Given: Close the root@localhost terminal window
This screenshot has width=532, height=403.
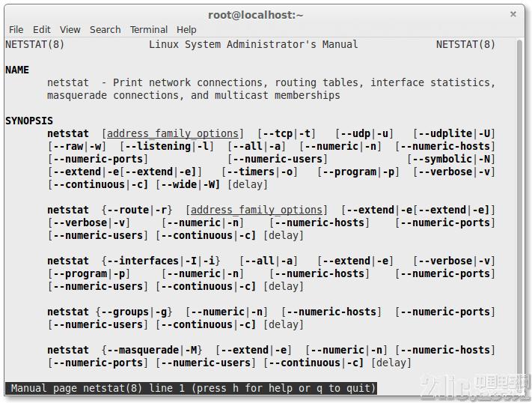Looking at the screenshot, I should coord(513,14).
